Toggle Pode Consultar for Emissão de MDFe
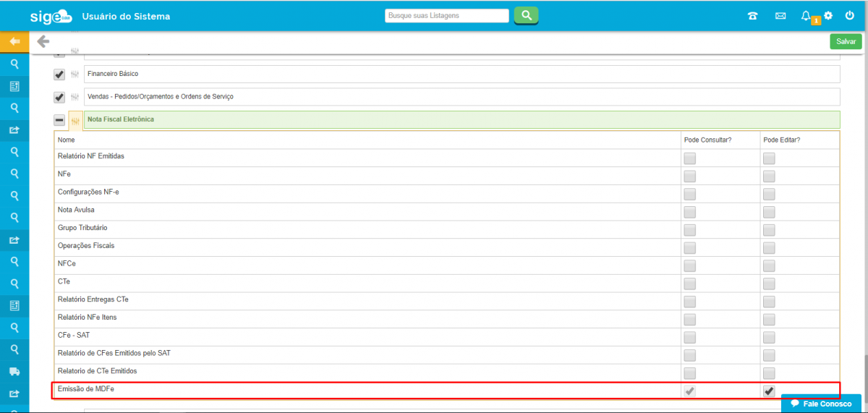Screen dimensions: 868x413 point(690,391)
